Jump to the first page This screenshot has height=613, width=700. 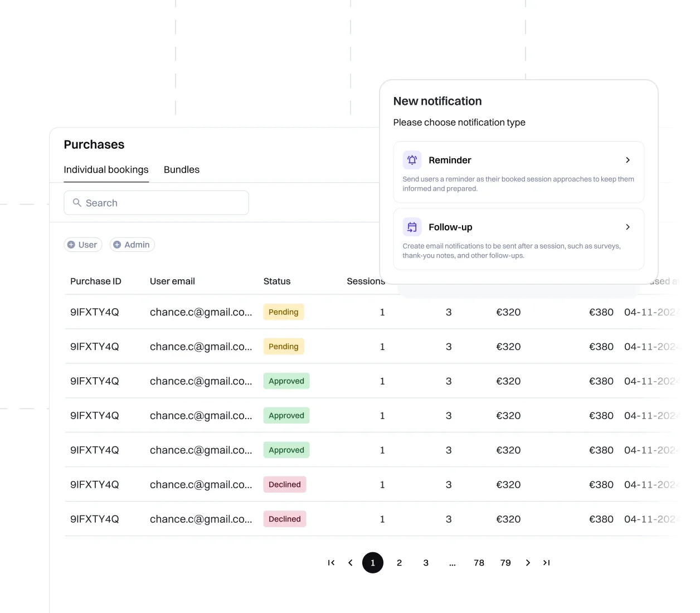[331, 563]
